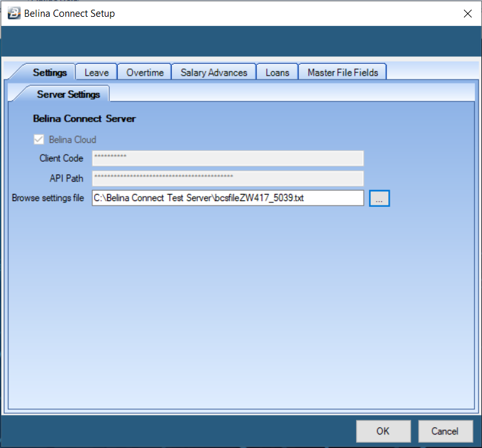Image resolution: width=482 pixels, height=448 pixels.
Task: Click the Browse settings file label
Action: pos(48,198)
